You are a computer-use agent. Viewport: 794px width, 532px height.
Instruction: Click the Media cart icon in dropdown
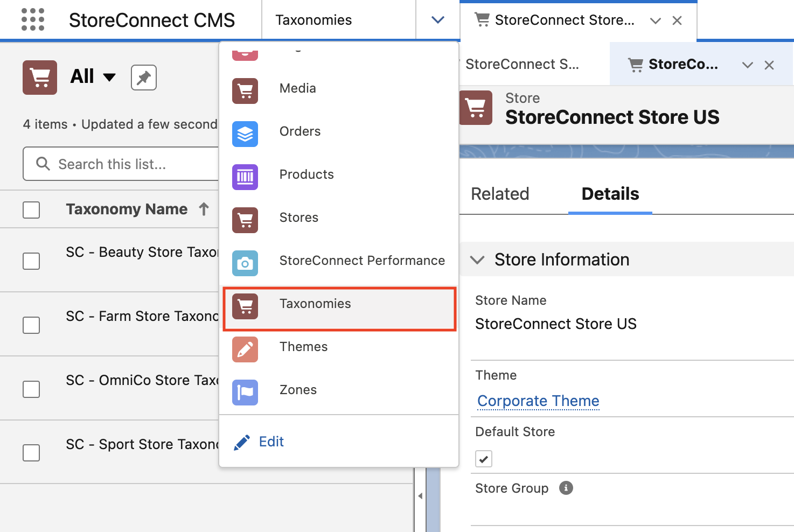tap(245, 91)
